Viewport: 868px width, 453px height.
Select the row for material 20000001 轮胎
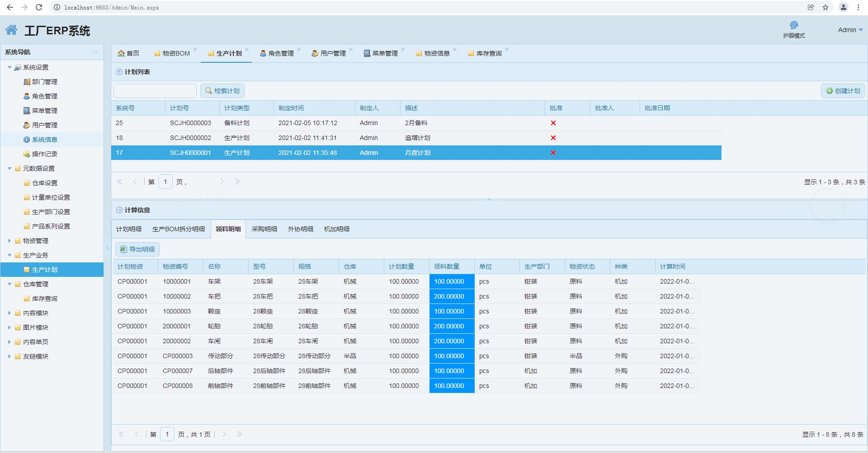point(406,326)
